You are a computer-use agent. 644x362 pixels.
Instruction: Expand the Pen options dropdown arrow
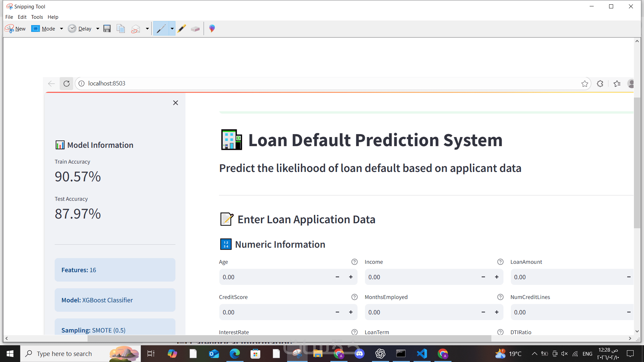172,28
